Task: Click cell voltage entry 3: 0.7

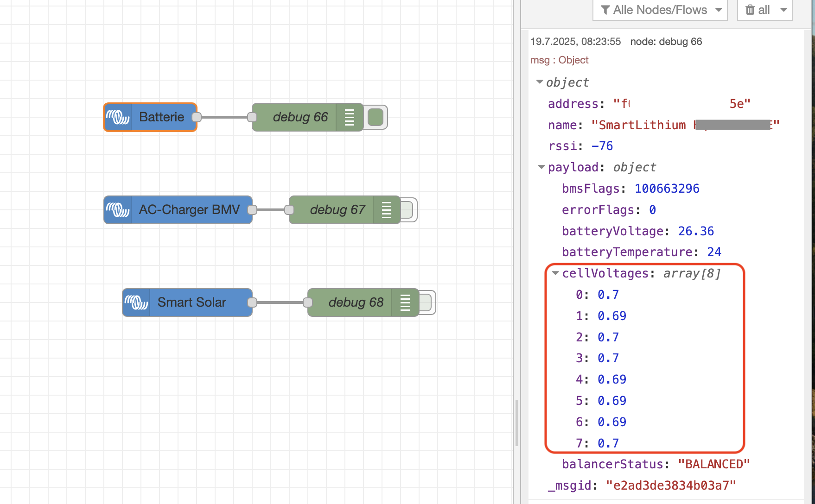Action: (597, 358)
